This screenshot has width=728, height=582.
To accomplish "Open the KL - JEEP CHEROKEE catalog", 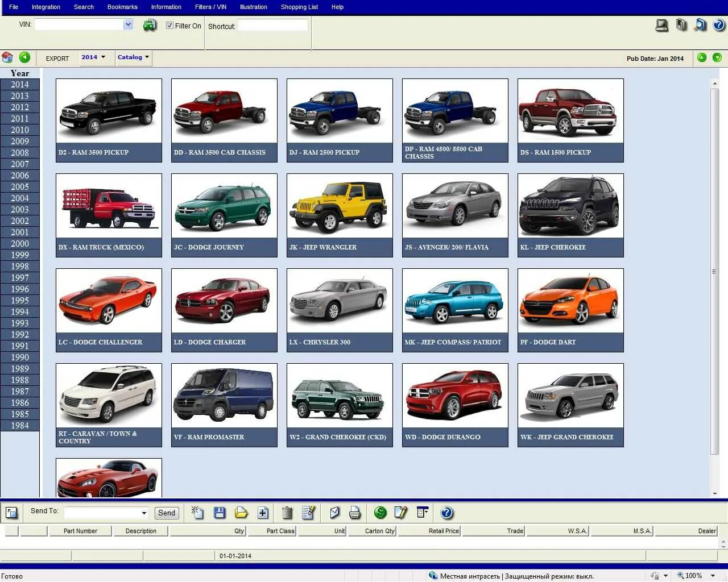I will point(570,215).
